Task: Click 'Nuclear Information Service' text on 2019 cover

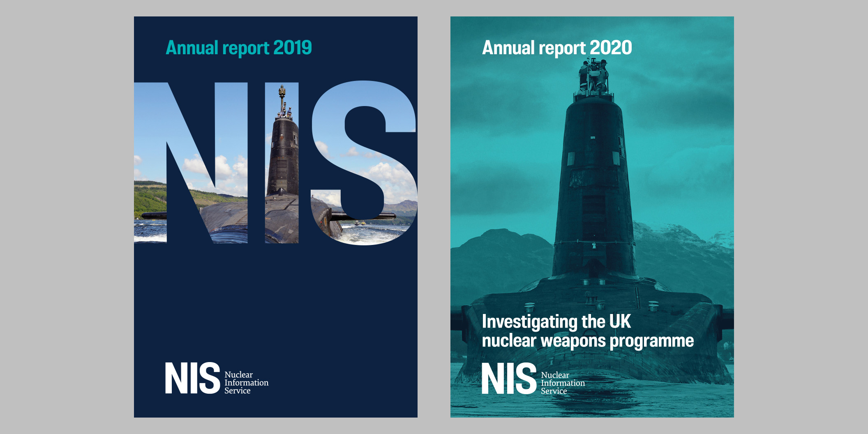Action: tap(246, 383)
